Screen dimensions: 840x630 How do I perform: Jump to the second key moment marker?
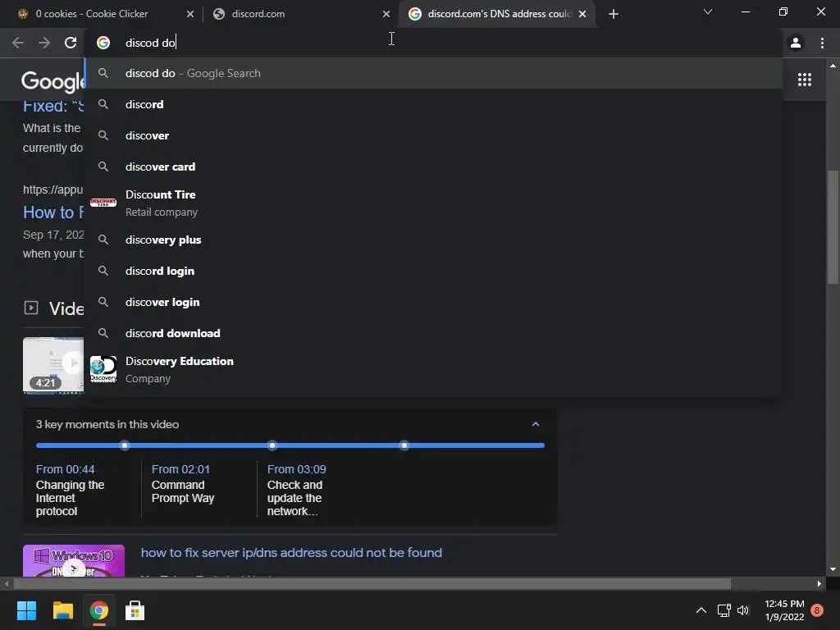[x=272, y=445]
